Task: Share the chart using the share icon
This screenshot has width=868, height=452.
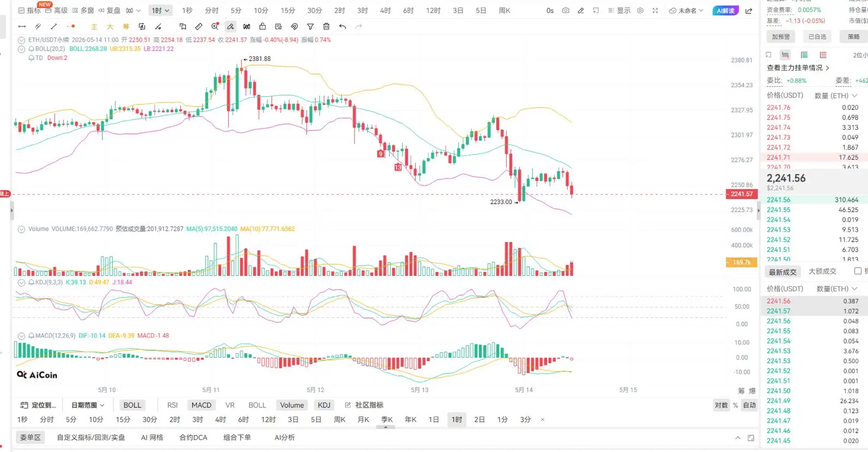Action: click(x=749, y=11)
